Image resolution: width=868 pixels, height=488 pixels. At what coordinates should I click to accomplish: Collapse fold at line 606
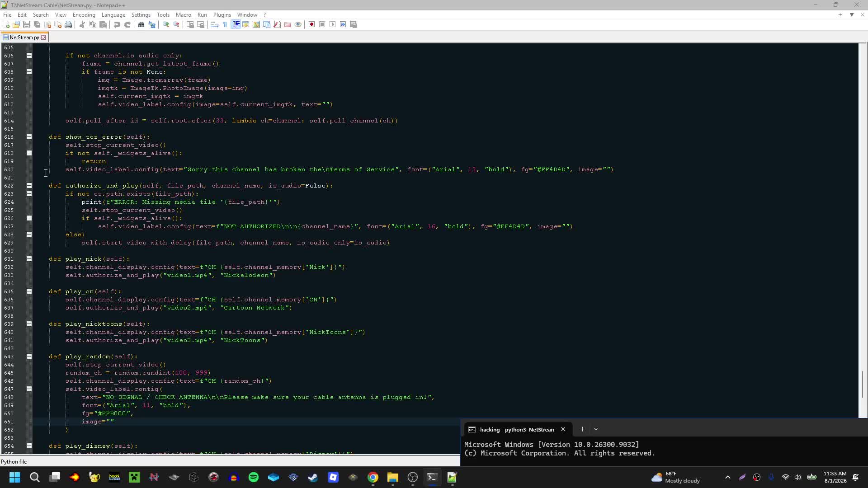tap(29, 56)
